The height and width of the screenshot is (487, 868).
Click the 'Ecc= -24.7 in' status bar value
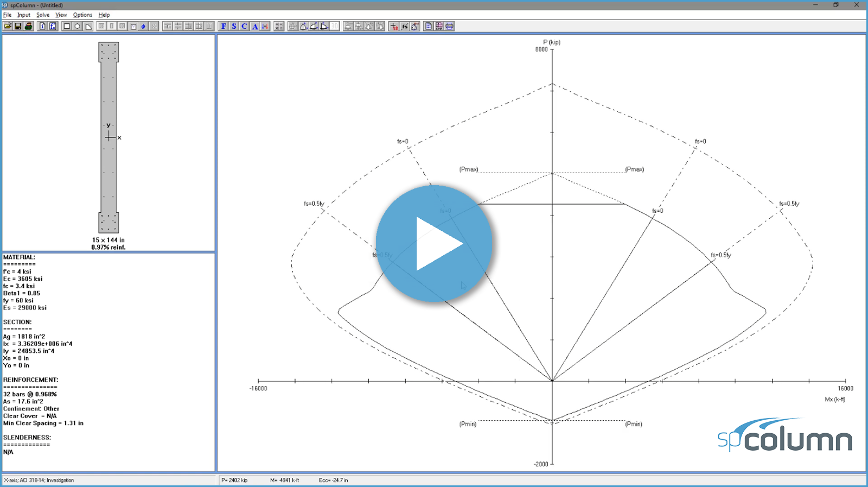tap(334, 480)
